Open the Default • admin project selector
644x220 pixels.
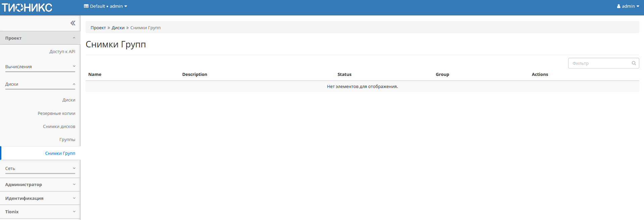pos(105,6)
